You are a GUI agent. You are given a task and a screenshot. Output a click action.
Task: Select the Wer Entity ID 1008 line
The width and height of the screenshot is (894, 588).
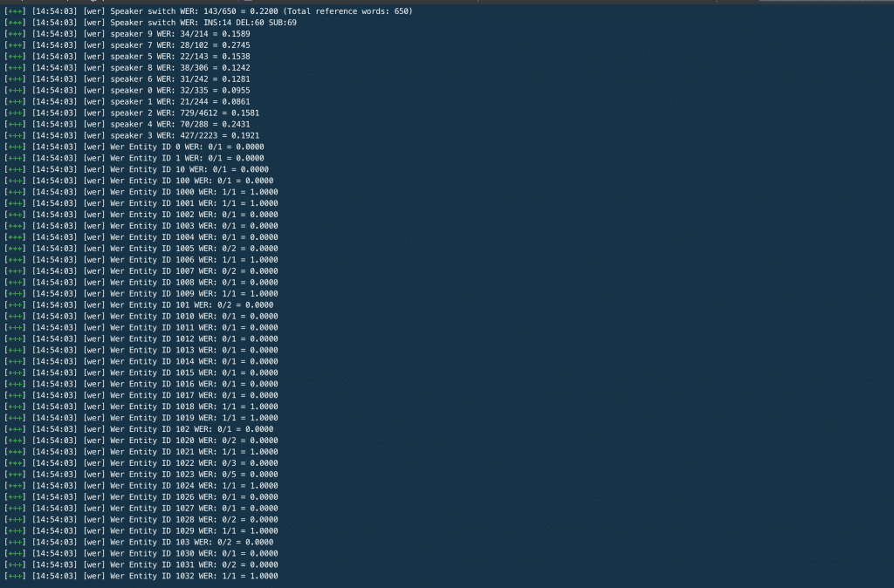(x=141, y=283)
